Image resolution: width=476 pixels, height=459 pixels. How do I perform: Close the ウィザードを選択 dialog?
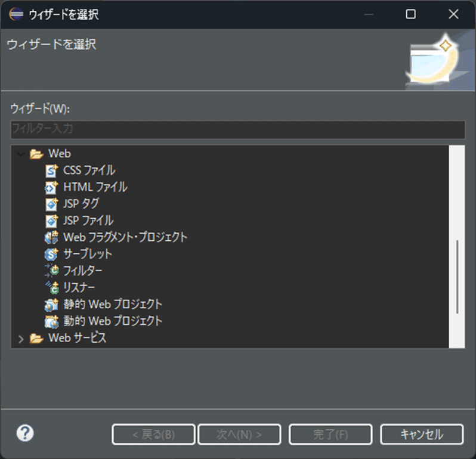453,14
